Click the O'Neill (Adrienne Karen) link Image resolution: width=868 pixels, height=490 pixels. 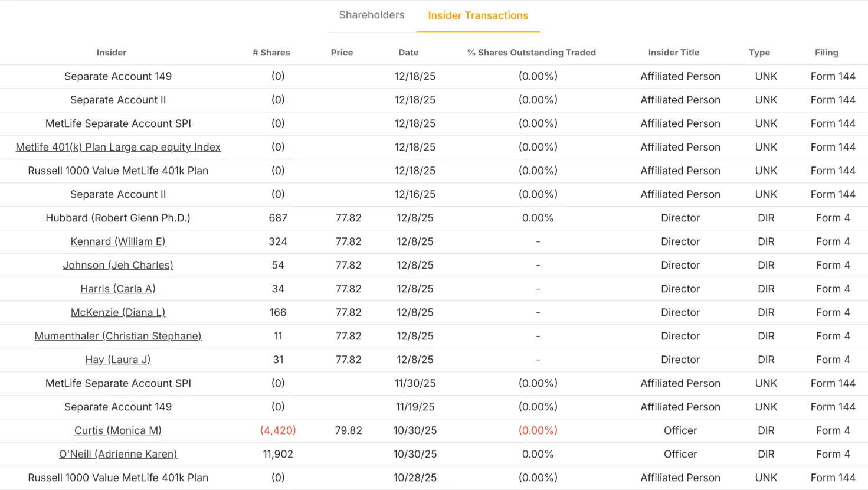(118, 454)
